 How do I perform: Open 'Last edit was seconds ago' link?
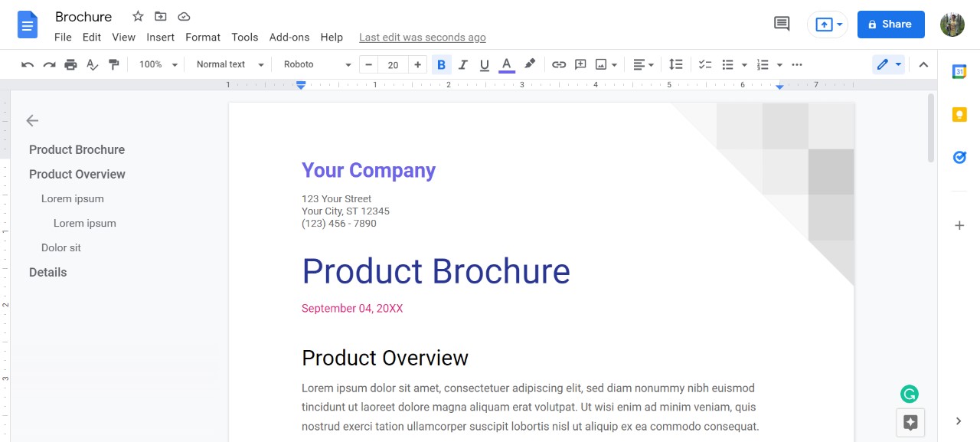422,37
